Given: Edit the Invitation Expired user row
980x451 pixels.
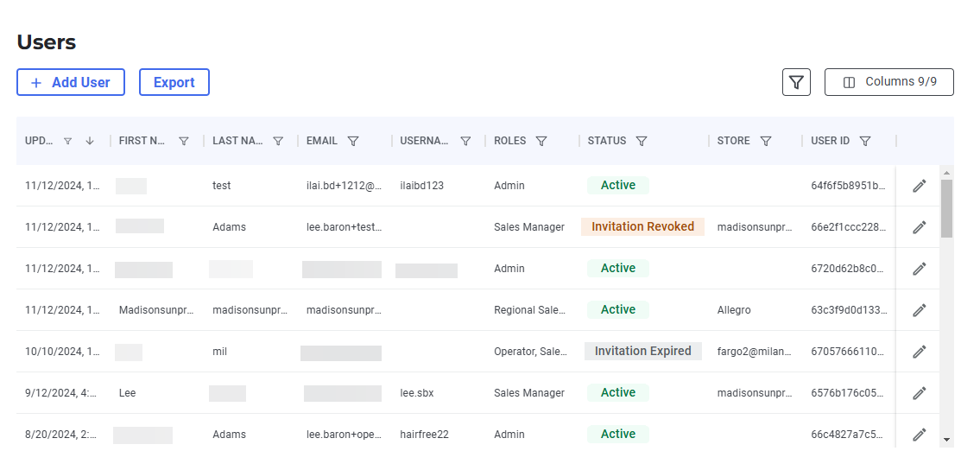Looking at the screenshot, I should coord(919,352).
